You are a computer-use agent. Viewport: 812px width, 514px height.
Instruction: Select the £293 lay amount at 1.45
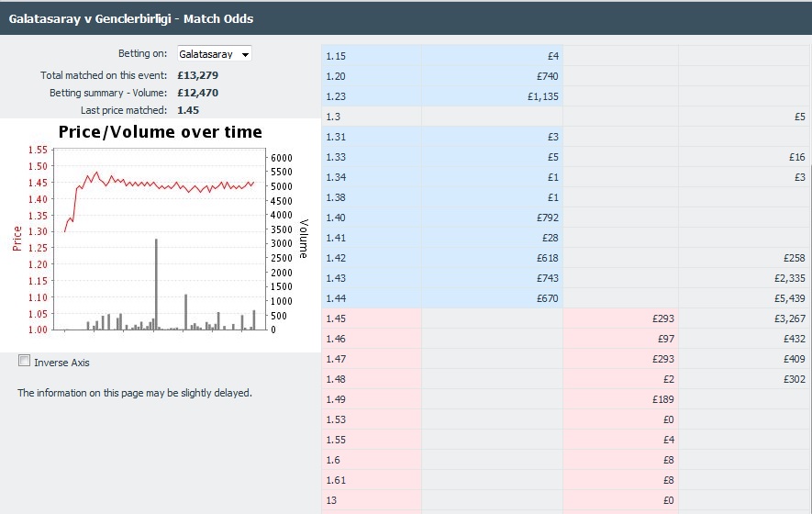click(x=662, y=318)
